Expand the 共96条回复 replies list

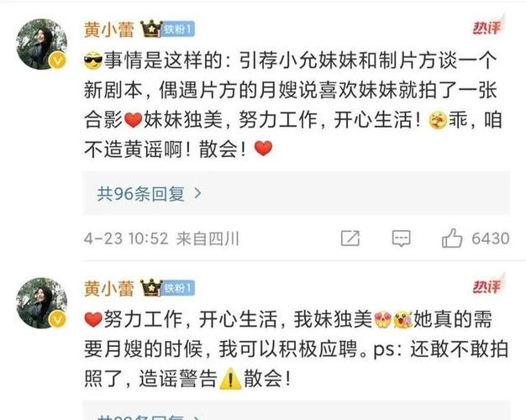pos(297,193)
